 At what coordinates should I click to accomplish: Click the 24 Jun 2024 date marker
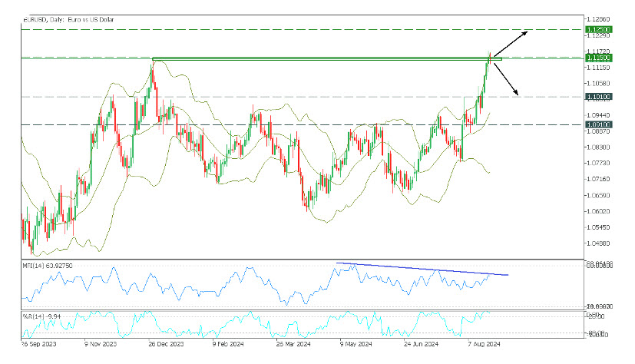coord(421,343)
